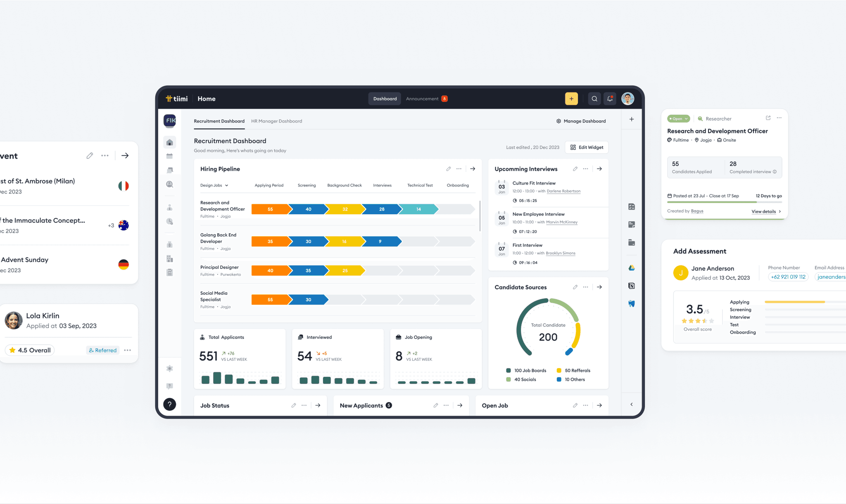
Task: Click the yellow plus button in the top bar
Action: pyautogui.click(x=571, y=99)
